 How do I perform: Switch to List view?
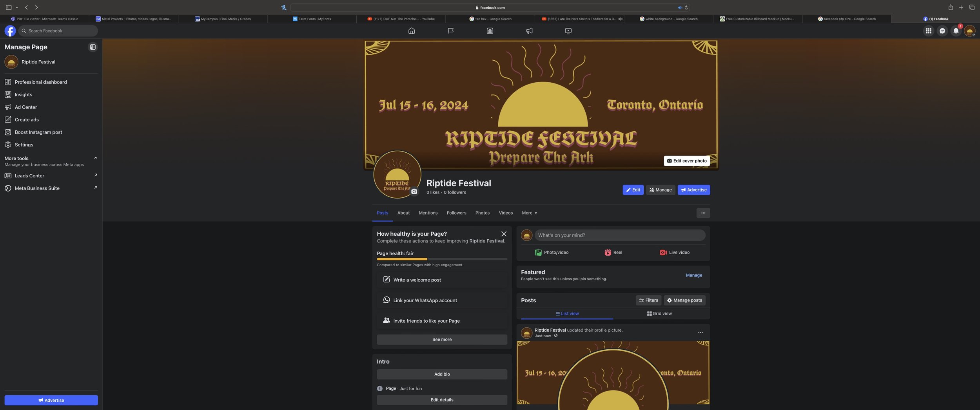pos(567,314)
